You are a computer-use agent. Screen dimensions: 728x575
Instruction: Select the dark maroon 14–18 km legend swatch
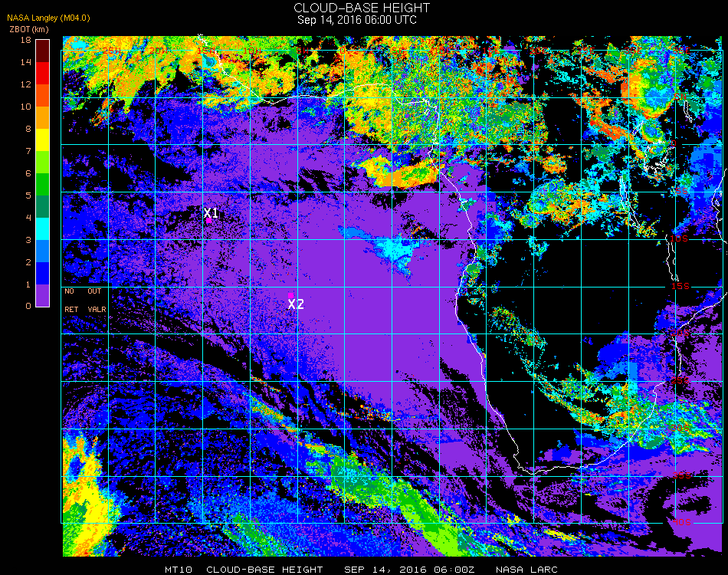coord(42,51)
